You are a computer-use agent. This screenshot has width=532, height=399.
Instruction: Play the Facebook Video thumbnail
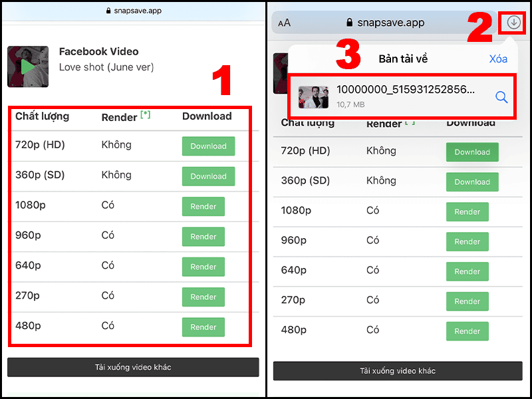point(28,66)
